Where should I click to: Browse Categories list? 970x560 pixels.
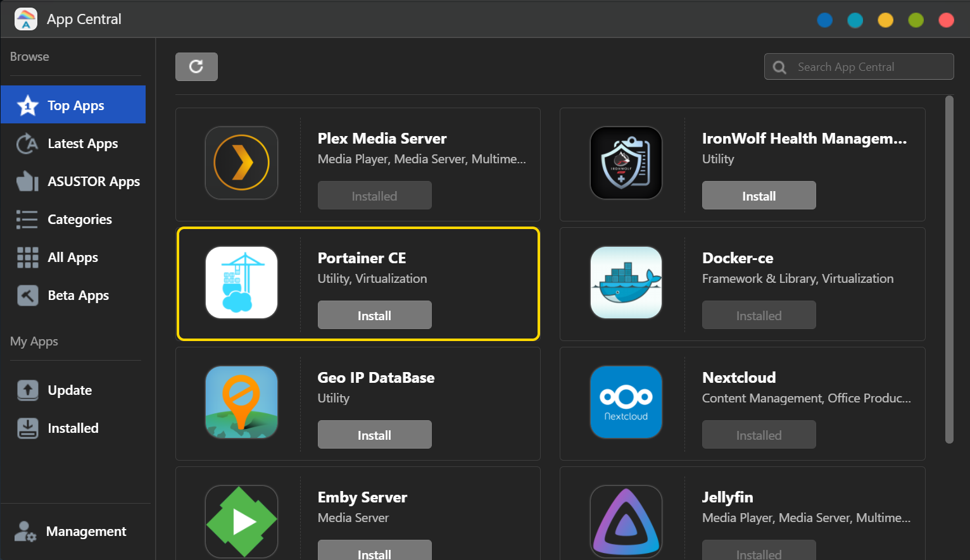73,220
